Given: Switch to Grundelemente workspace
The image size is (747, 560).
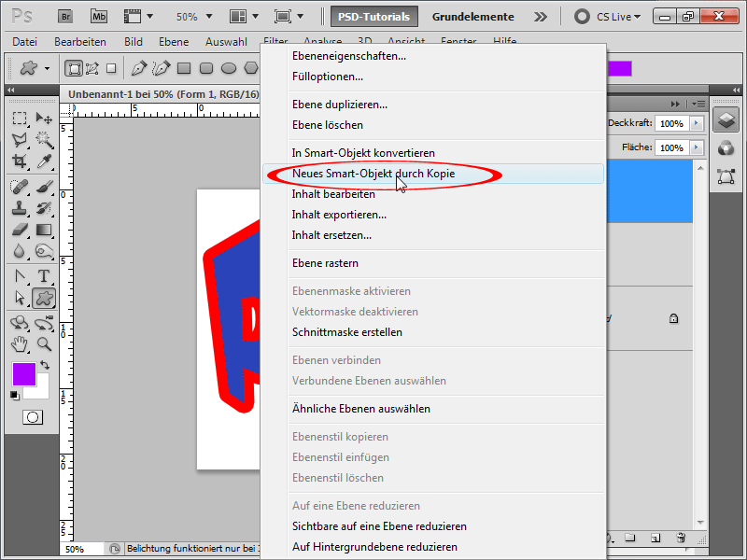Looking at the screenshot, I should [473, 17].
